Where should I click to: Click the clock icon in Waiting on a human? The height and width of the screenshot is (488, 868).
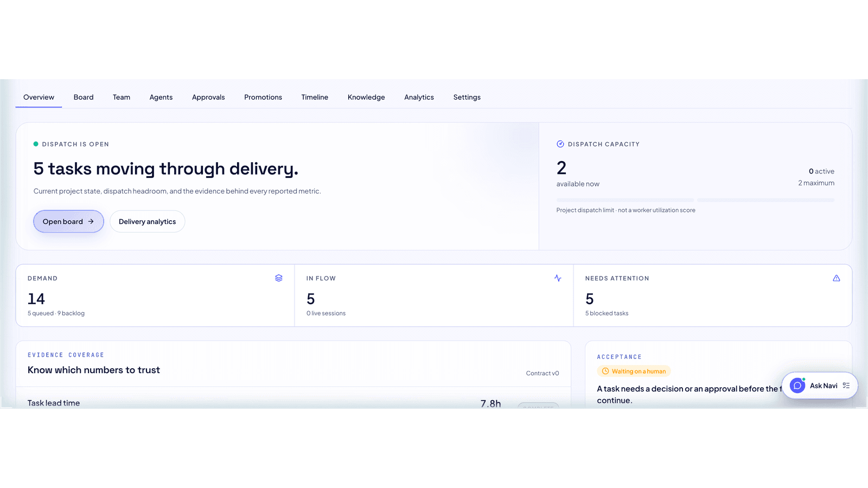click(605, 371)
